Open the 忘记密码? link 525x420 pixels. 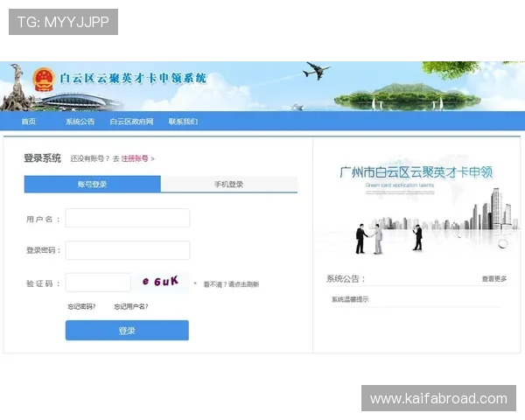click(81, 306)
